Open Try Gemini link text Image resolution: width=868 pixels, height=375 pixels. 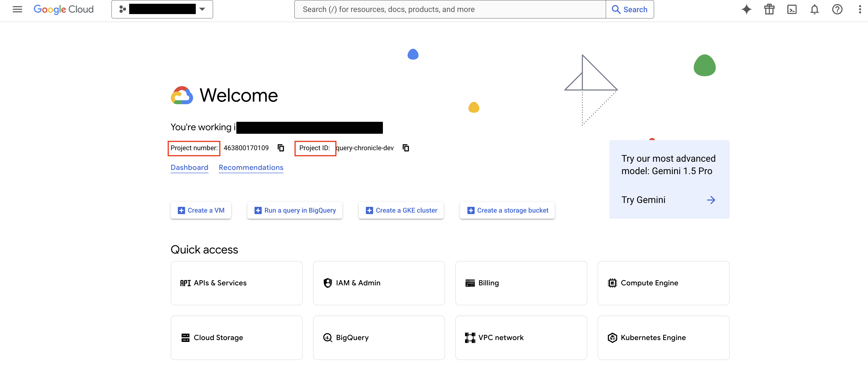click(643, 200)
